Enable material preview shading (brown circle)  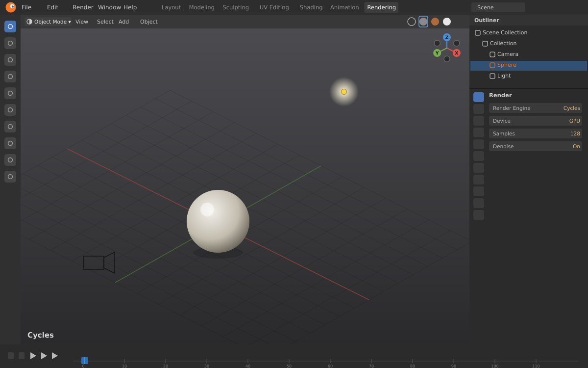pos(435,22)
